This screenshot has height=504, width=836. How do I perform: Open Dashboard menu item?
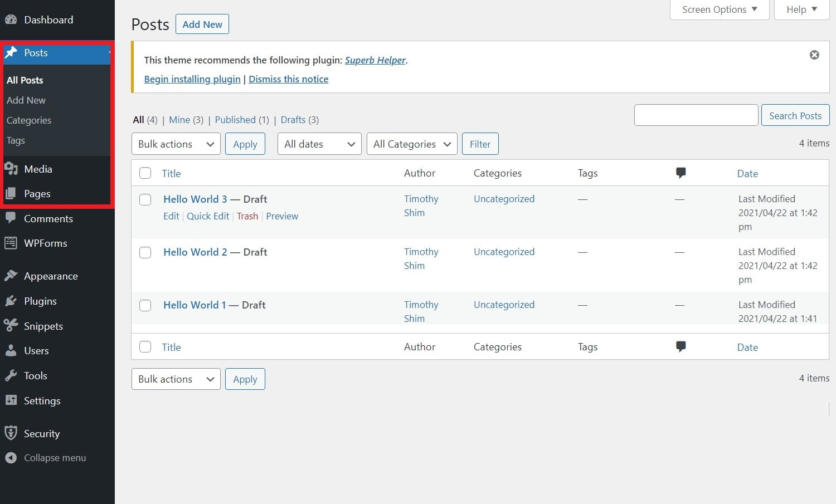pyautogui.click(x=48, y=19)
